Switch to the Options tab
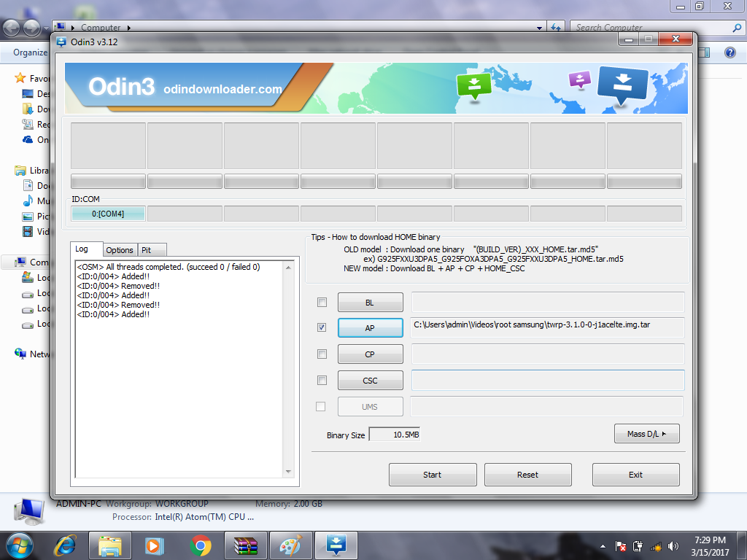 click(x=120, y=250)
